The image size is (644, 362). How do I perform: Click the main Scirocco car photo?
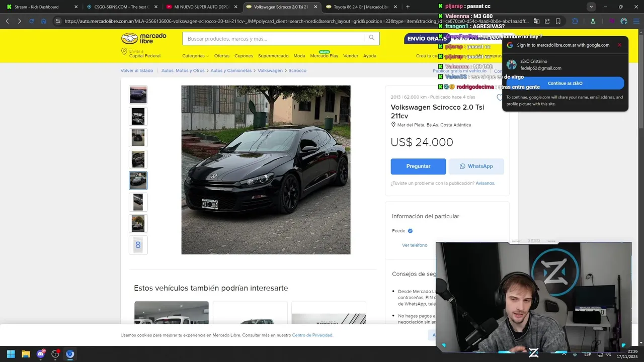(266, 170)
